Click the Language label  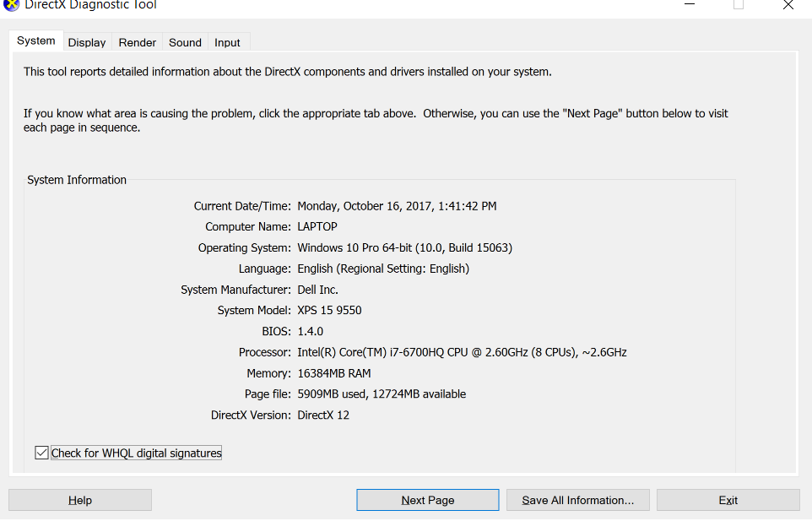pos(265,269)
